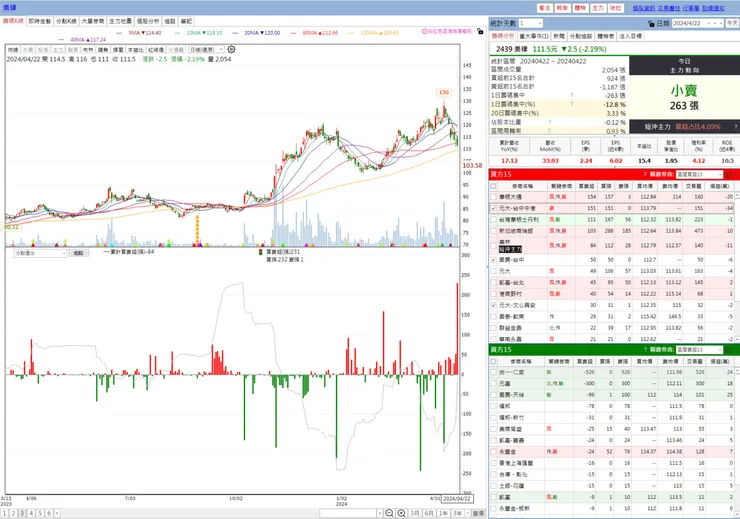Click the red 主力 button at top
This screenshot has height=519, width=740.
pyautogui.click(x=598, y=8)
